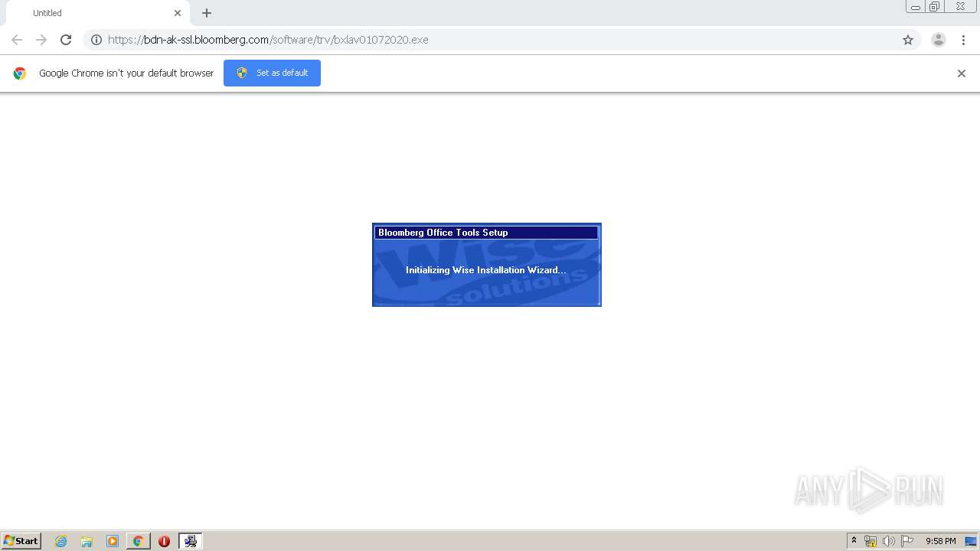Open the network tray icon

871,541
